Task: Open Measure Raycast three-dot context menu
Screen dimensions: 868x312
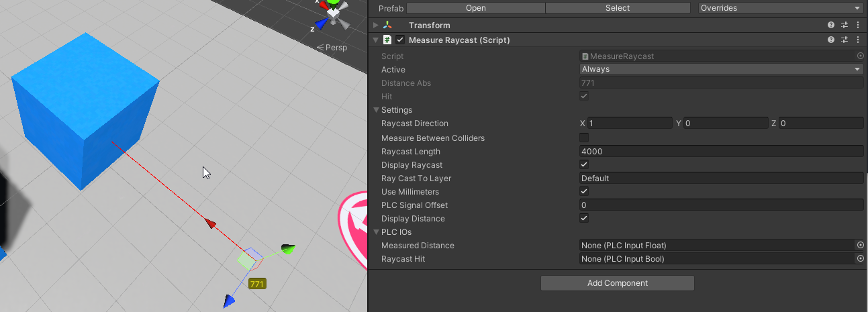Action: (x=858, y=40)
